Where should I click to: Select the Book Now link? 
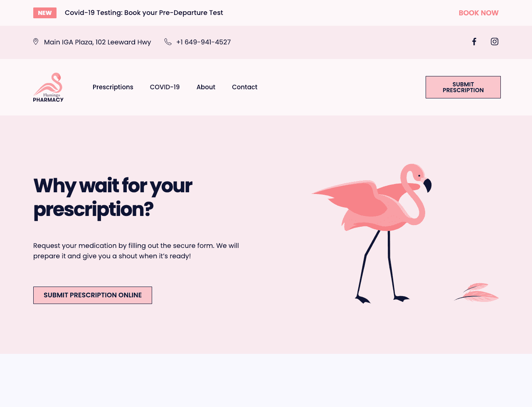[x=479, y=13]
